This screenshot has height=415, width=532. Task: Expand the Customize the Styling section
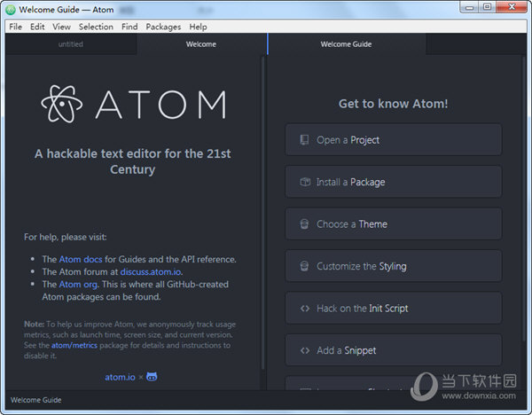click(x=393, y=266)
